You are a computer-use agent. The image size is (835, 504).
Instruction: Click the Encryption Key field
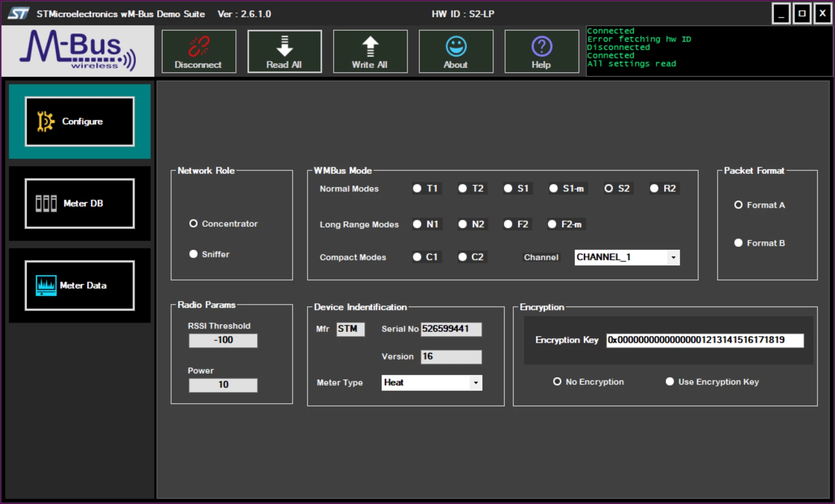[705, 340]
